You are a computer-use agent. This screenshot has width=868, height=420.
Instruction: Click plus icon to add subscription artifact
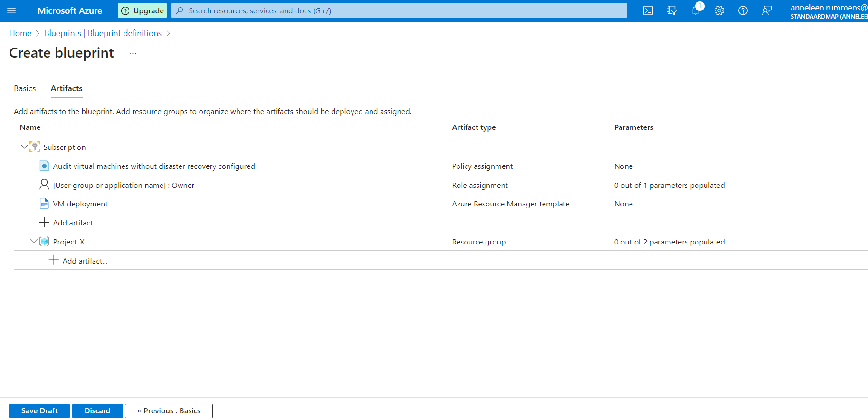pyautogui.click(x=44, y=223)
